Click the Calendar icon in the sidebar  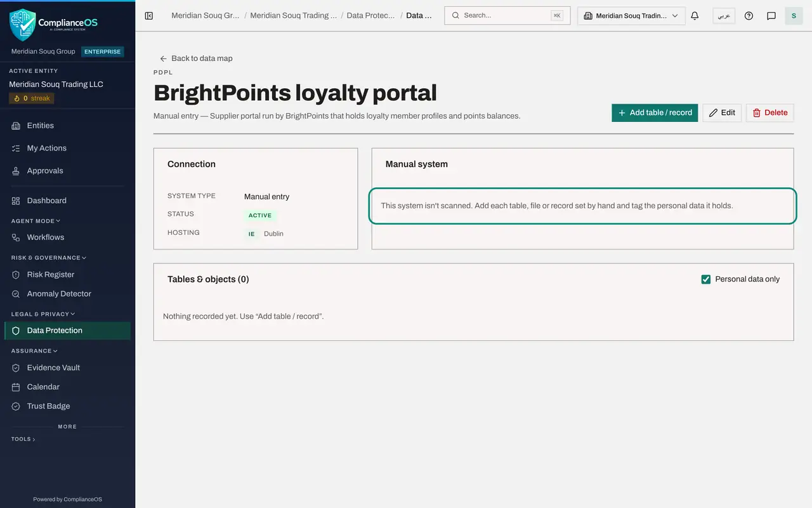16,387
